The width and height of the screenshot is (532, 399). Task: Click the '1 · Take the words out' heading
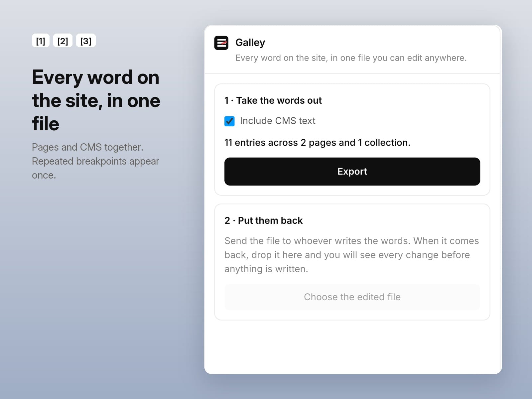(x=273, y=100)
